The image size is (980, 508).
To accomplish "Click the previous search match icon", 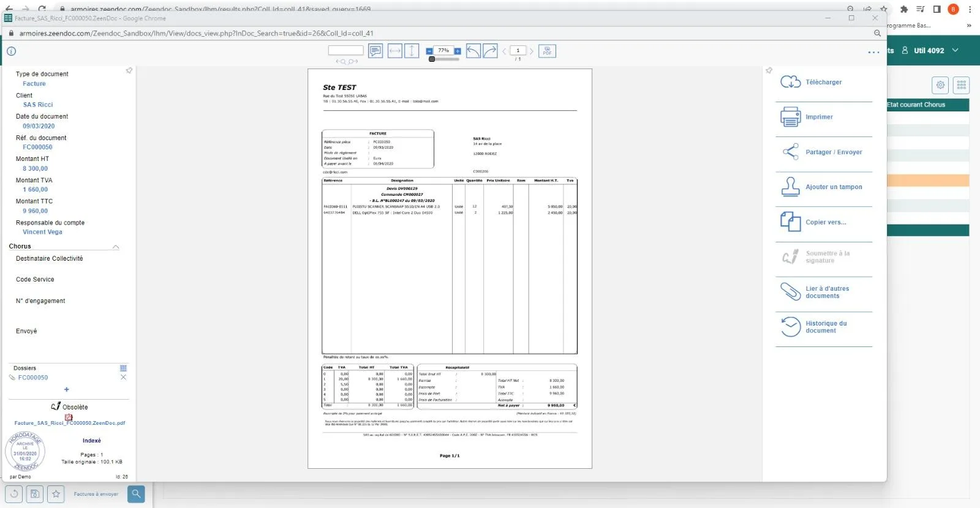I will (x=340, y=61).
